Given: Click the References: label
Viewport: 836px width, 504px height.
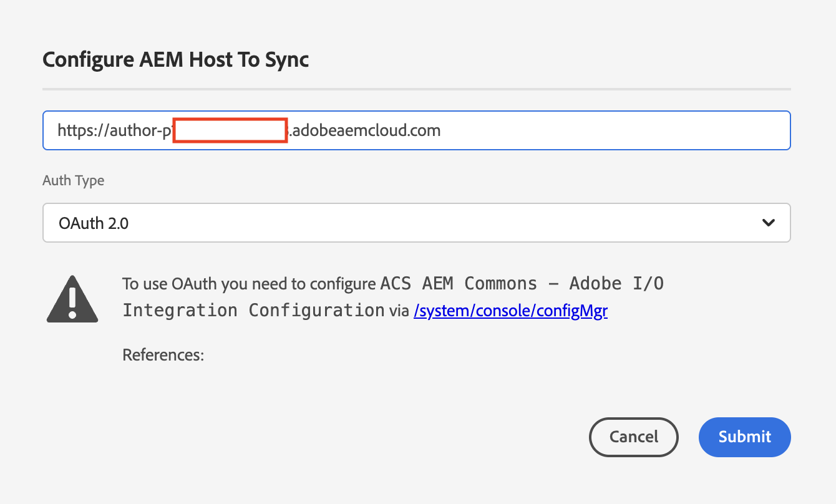Looking at the screenshot, I should (163, 355).
